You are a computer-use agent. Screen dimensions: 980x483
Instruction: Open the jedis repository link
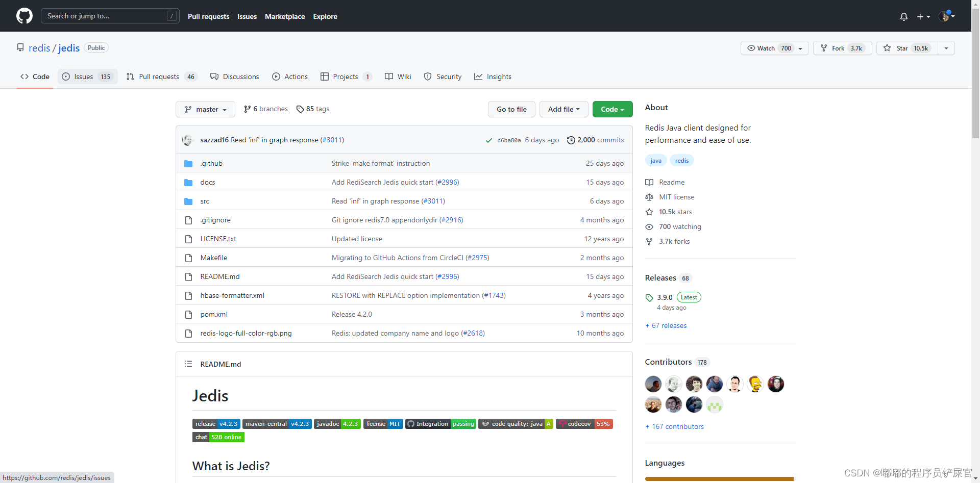69,48
